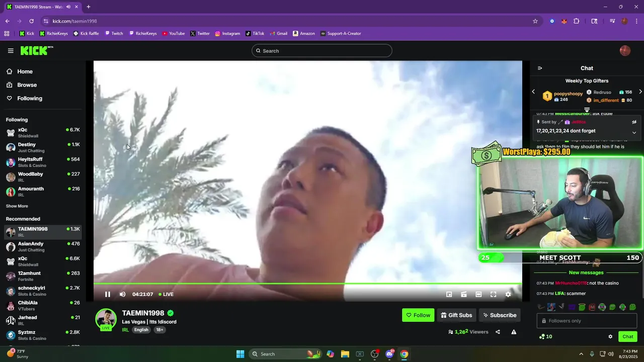Open Amouranth's channel in sidebar

pyautogui.click(x=43, y=192)
